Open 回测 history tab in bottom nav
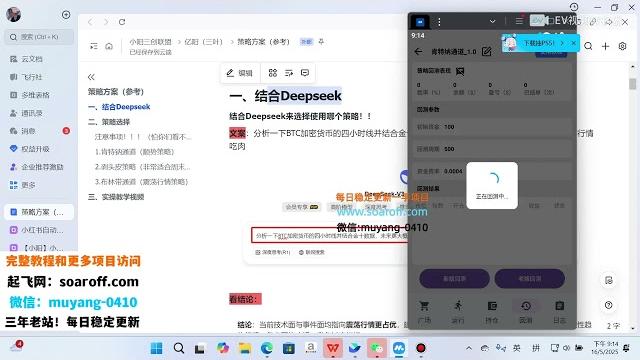Image resolution: width=640 pixels, height=360 pixels. [526, 312]
